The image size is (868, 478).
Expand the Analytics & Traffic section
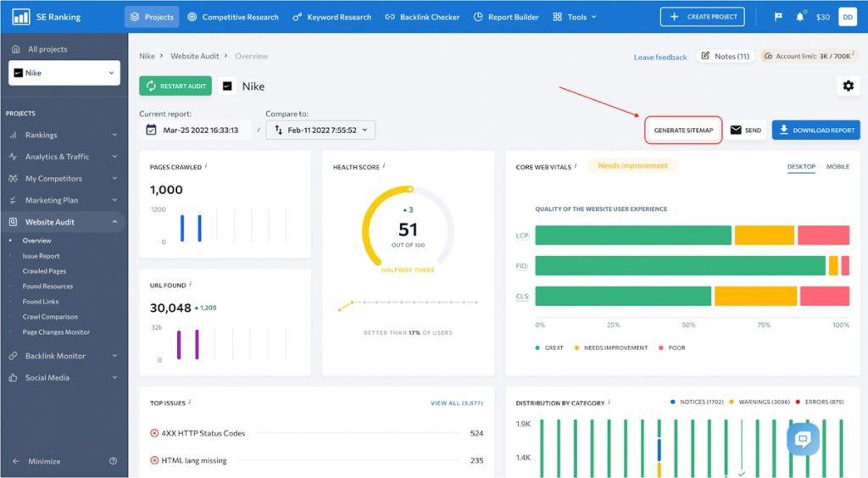(x=114, y=157)
